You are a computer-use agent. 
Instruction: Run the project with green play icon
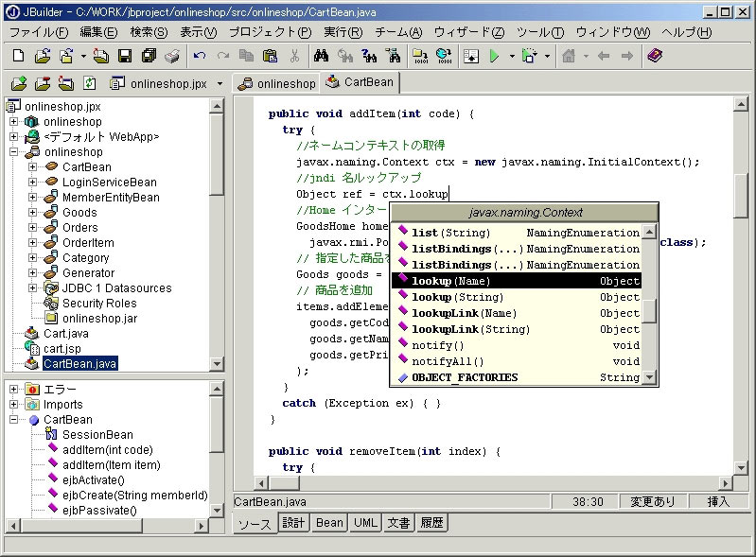(494, 56)
